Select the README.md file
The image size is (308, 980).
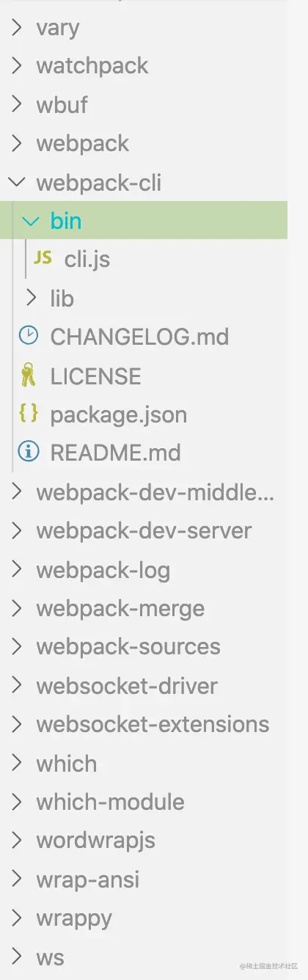tap(116, 453)
